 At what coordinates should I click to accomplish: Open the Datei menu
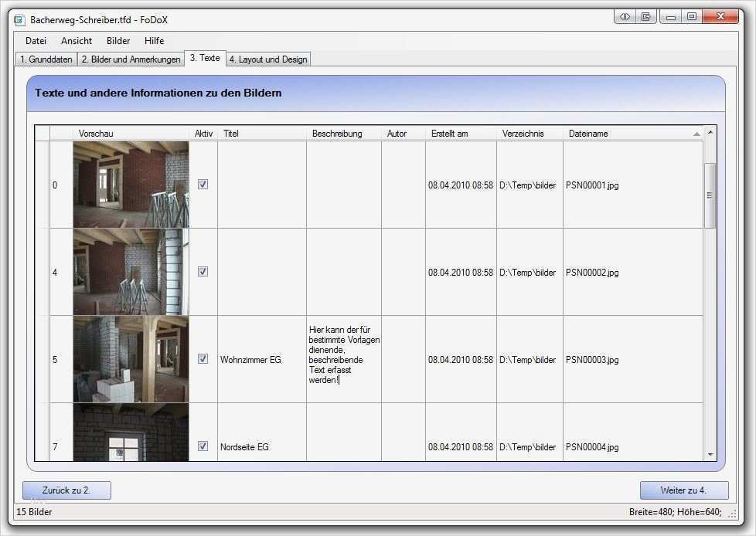pyautogui.click(x=36, y=41)
